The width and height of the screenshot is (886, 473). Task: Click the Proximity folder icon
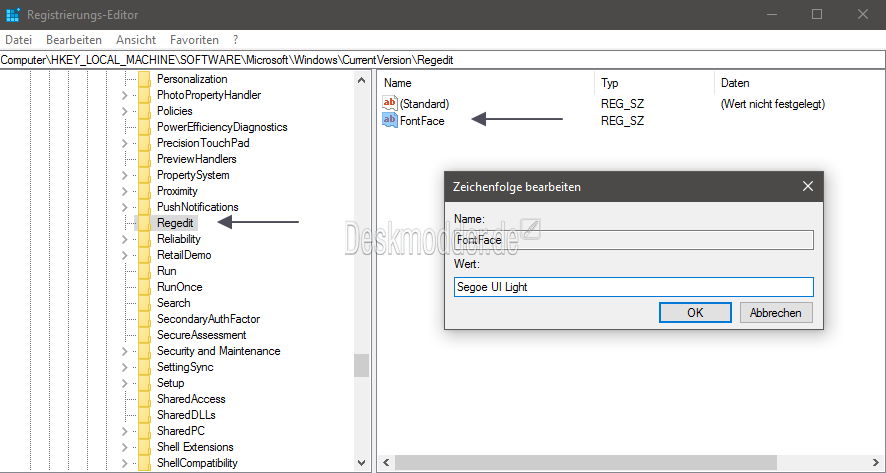point(145,191)
